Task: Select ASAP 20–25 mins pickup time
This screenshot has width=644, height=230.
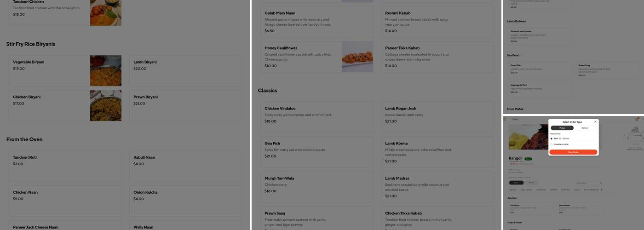Action: pyautogui.click(x=552, y=138)
